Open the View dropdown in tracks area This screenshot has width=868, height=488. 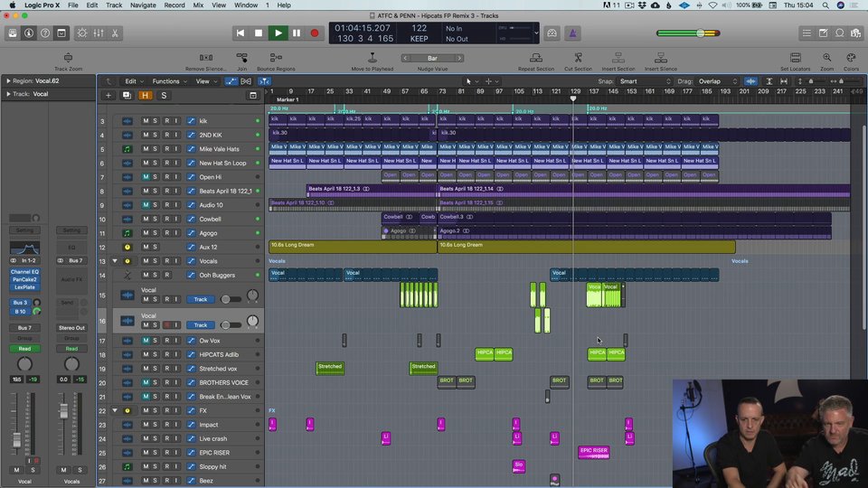206,81
